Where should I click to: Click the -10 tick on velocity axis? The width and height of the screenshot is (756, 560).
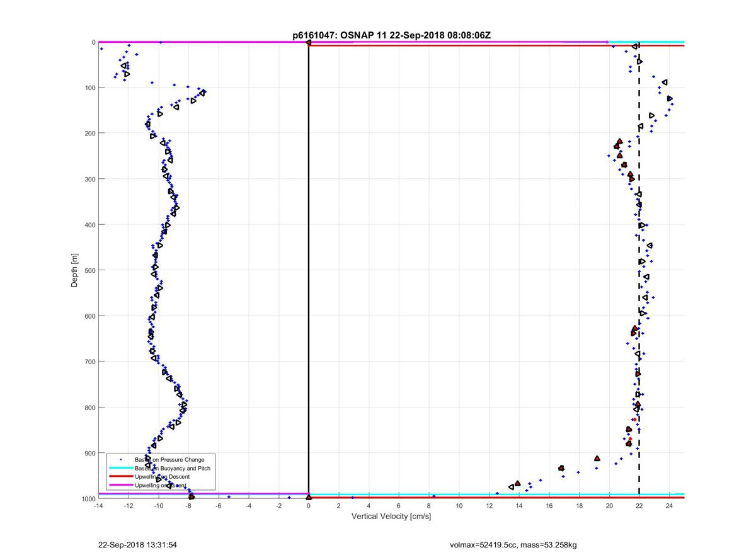pos(158,506)
